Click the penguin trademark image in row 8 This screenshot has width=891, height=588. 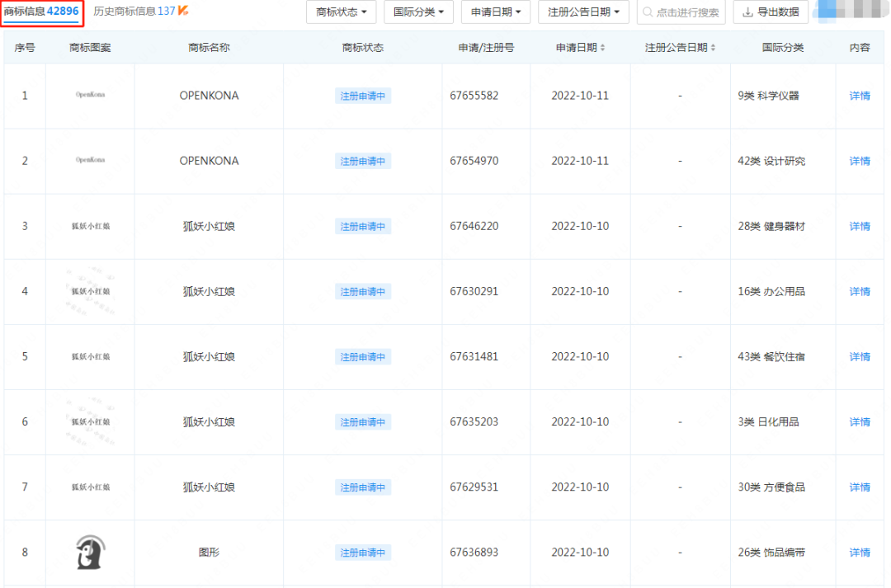point(90,552)
